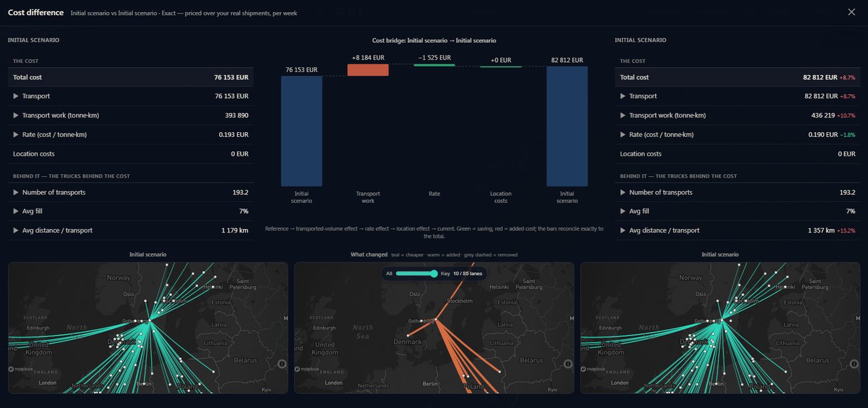Image resolution: width=868 pixels, height=408 pixels.
Task: Click the Transport work axis label under the red bar
Action: (x=368, y=197)
